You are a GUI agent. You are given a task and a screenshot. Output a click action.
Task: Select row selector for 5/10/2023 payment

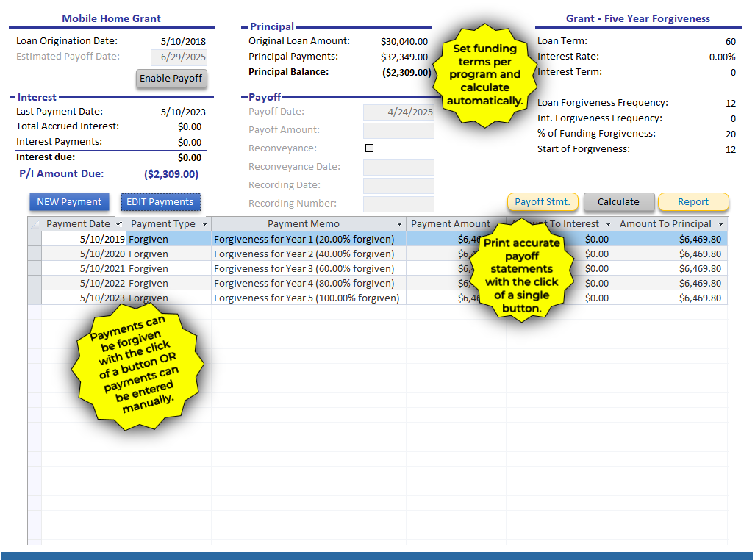(35, 298)
